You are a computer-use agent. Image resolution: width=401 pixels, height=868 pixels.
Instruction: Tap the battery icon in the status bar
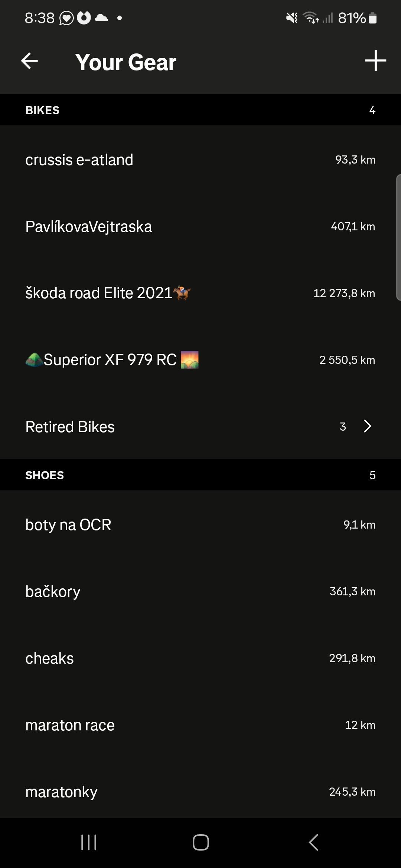(372, 18)
